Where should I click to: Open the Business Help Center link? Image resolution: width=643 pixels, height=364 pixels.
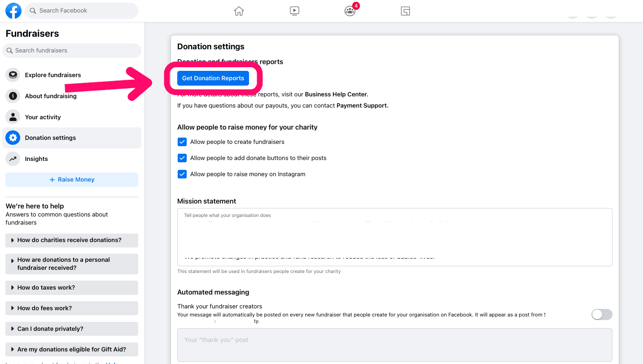pyautogui.click(x=336, y=94)
